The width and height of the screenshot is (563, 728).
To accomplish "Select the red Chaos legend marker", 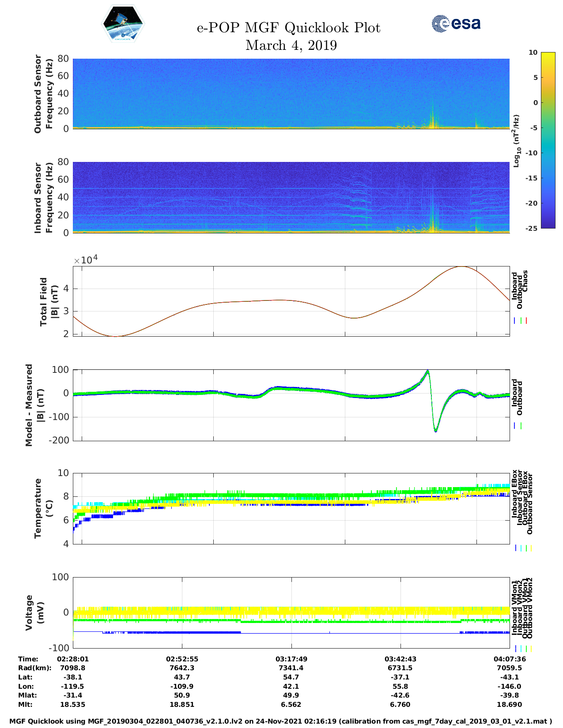I will pos(526,321).
